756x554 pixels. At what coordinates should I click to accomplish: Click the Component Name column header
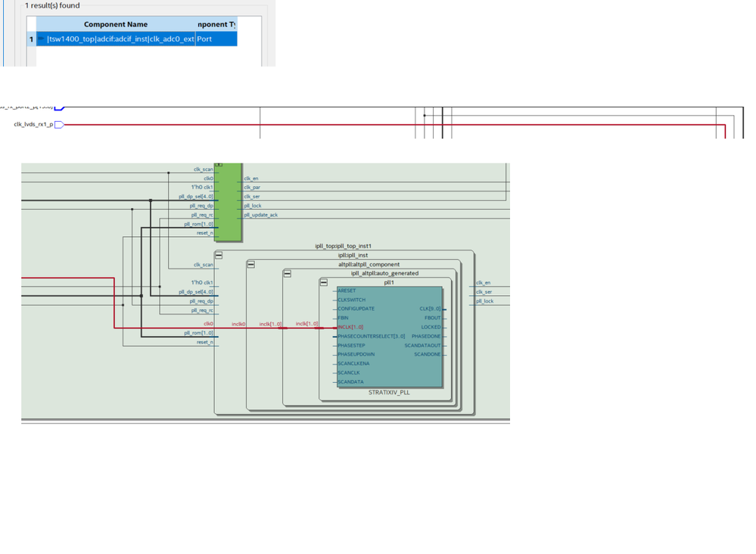click(115, 24)
